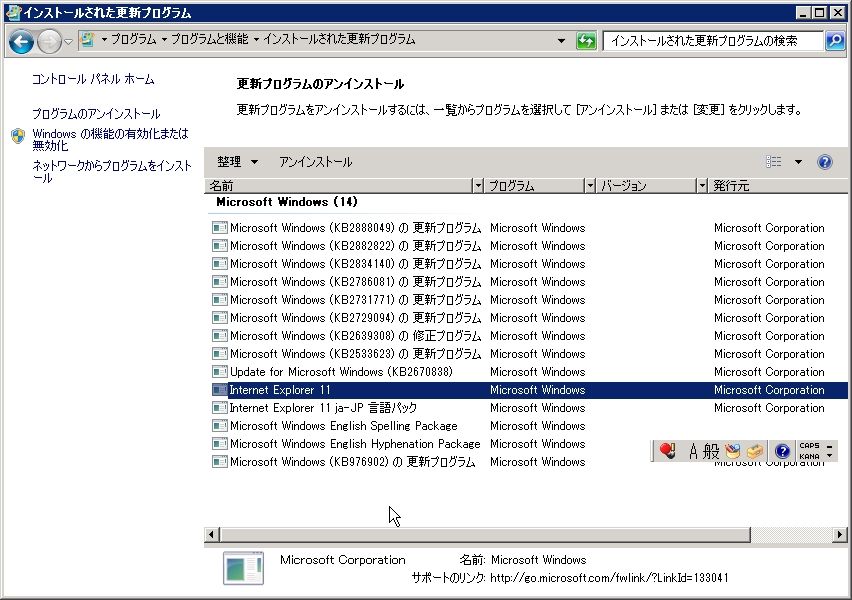
Task: Click the shield icon beside Windows features link
Action: [x=18, y=136]
